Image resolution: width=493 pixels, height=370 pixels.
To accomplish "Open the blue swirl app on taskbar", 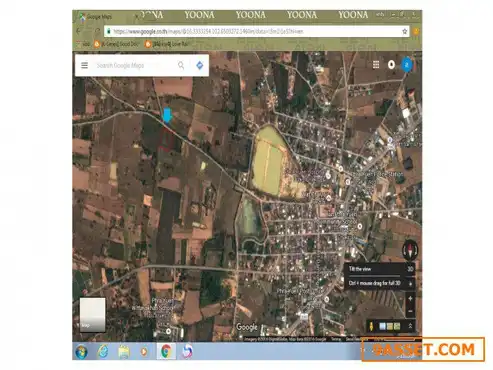I will [x=187, y=351].
